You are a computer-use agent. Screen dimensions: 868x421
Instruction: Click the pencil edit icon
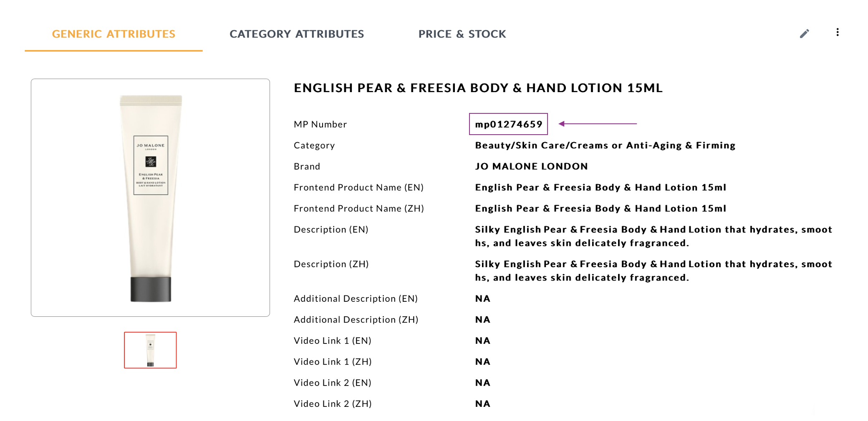(x=804, y=34)
